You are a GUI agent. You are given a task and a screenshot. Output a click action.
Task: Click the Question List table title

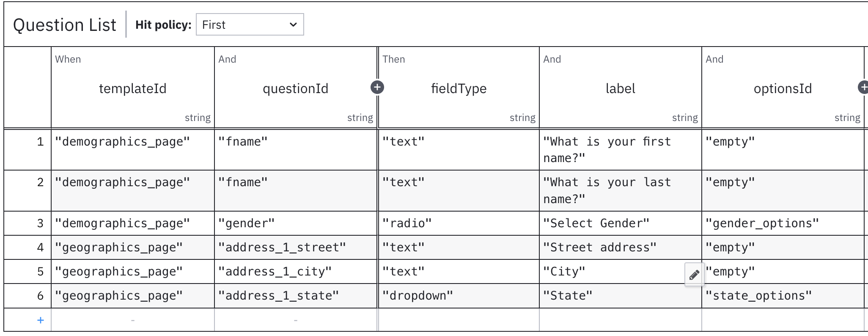click(65, 25)
